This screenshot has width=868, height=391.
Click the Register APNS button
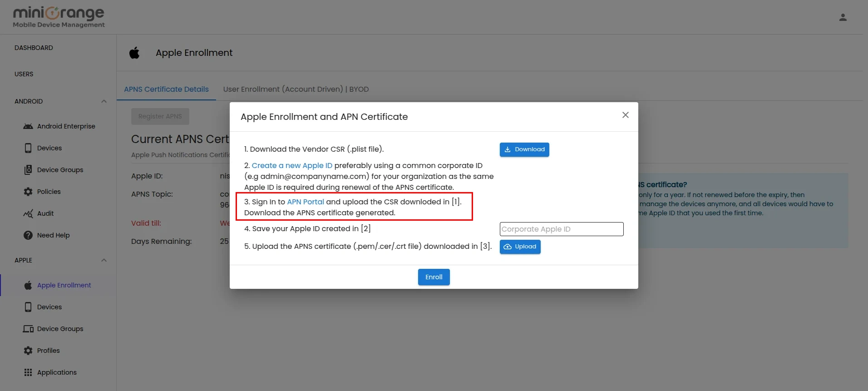(x=160, y=116)
